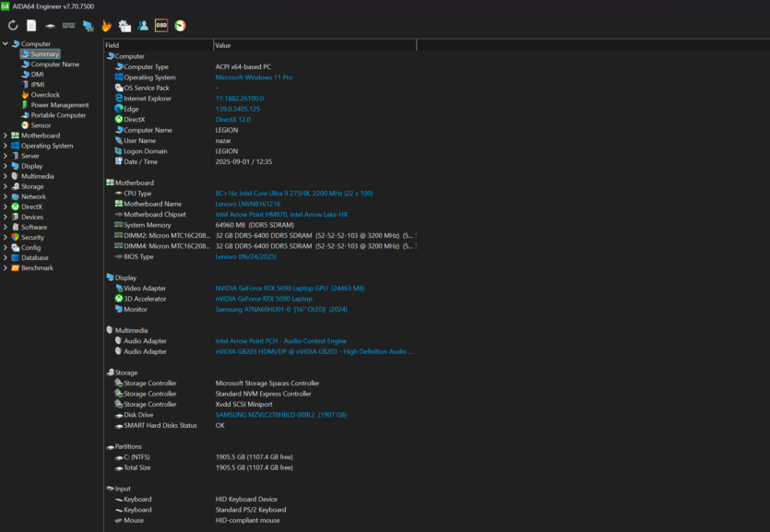This screenshot has height=532, width=770.
Task: Open the OSD panel toolbar icon
Action: click(x=161, y=26)
